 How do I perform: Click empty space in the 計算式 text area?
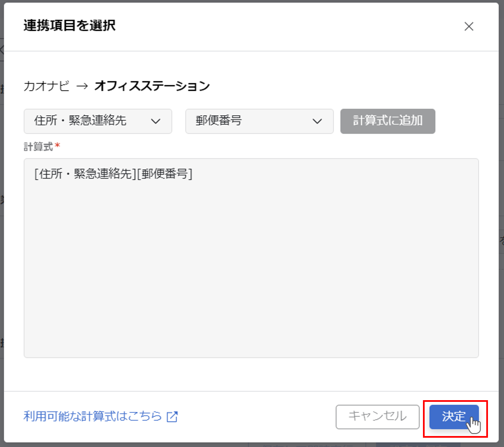tap(251, 274)
